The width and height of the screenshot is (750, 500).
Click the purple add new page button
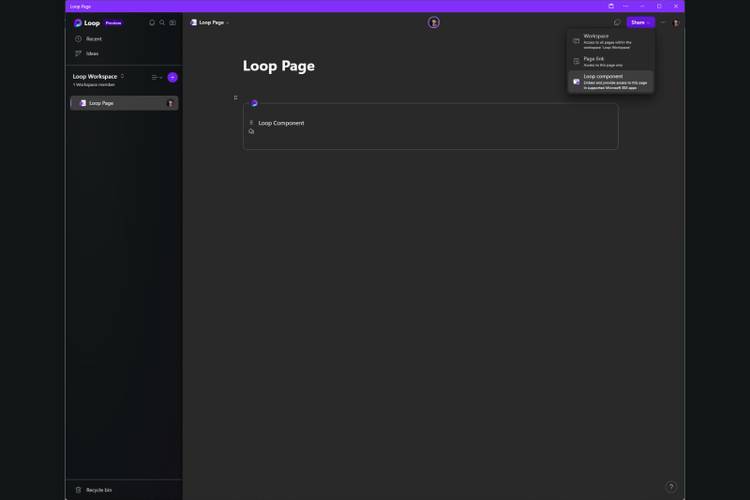(x=173, y=78)
